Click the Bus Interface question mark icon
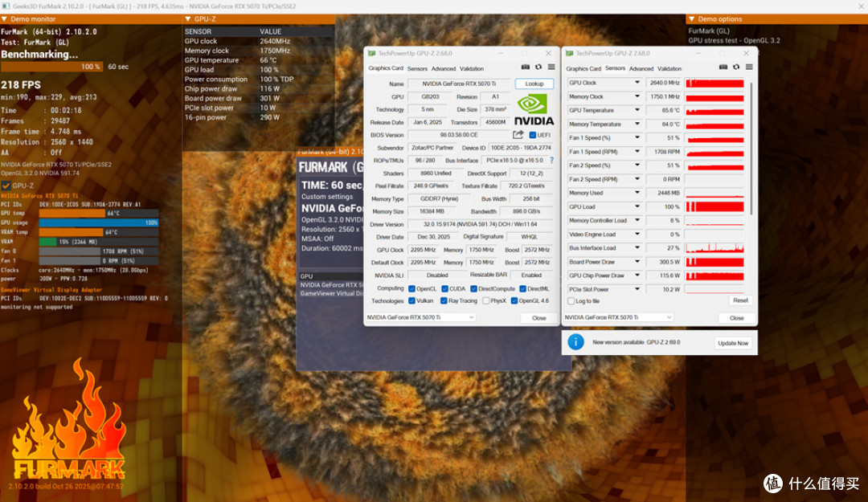The image size is (868, 502). tap(551, 160)
